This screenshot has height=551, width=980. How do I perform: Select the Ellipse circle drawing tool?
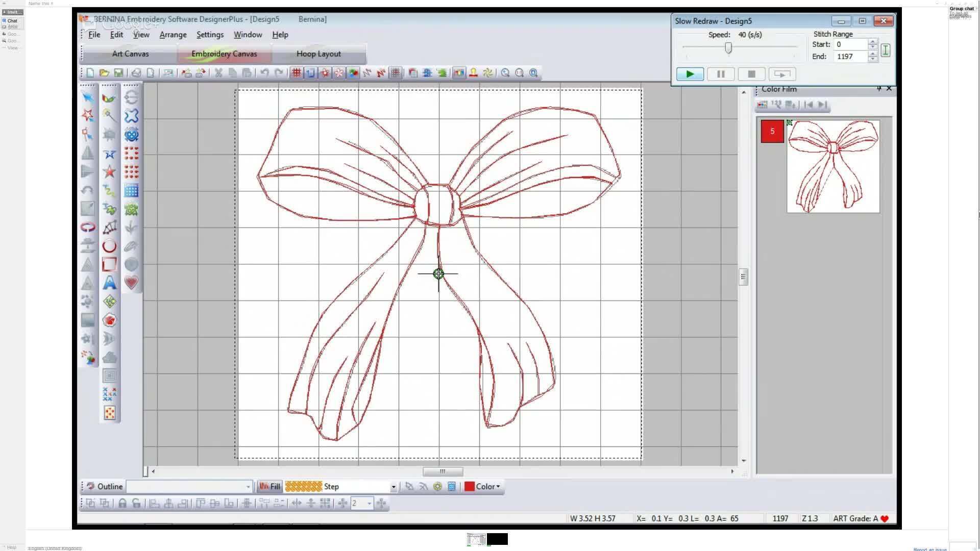109,246
